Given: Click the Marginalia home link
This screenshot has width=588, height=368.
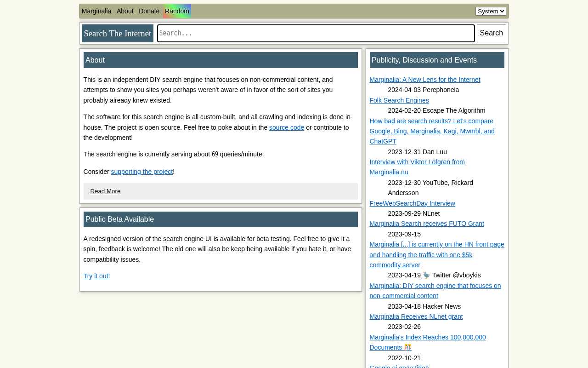Looking at the screenshot, I should pyautogui.click(x=96, y=11).
